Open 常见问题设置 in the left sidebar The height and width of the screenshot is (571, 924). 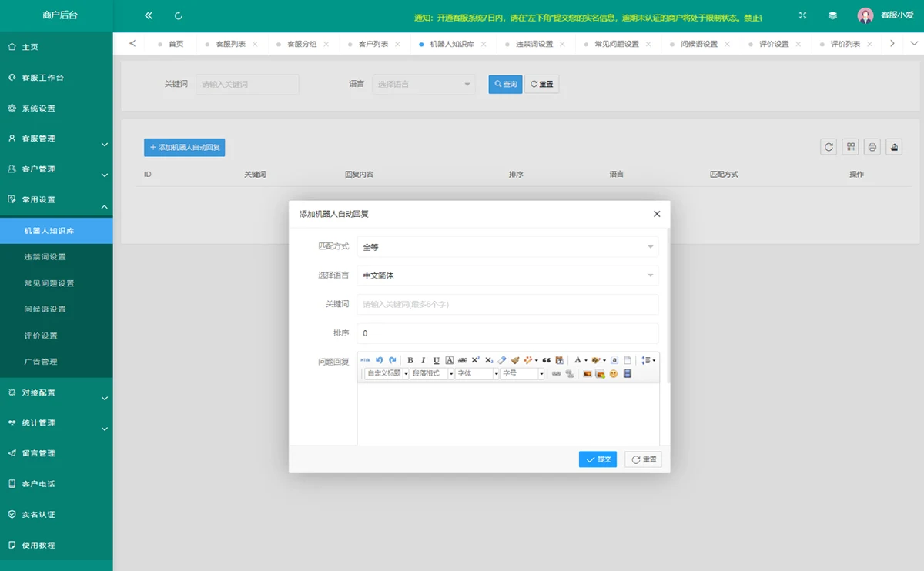49,283
